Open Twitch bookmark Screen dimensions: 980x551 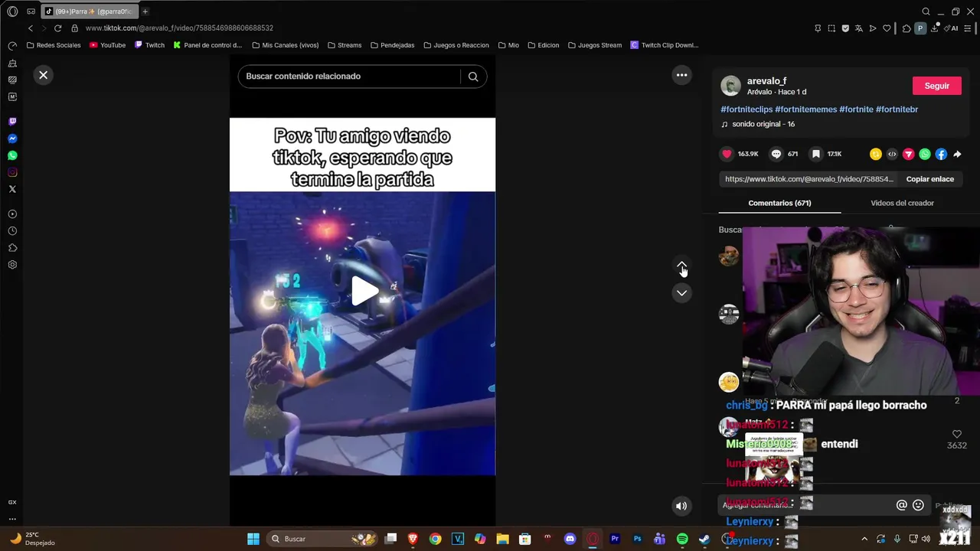tap(149, 45)
